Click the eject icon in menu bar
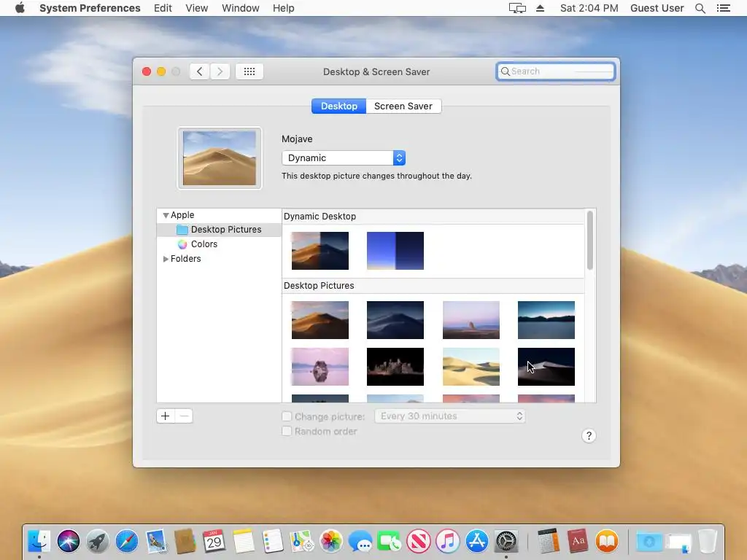 tap(541, 8)
